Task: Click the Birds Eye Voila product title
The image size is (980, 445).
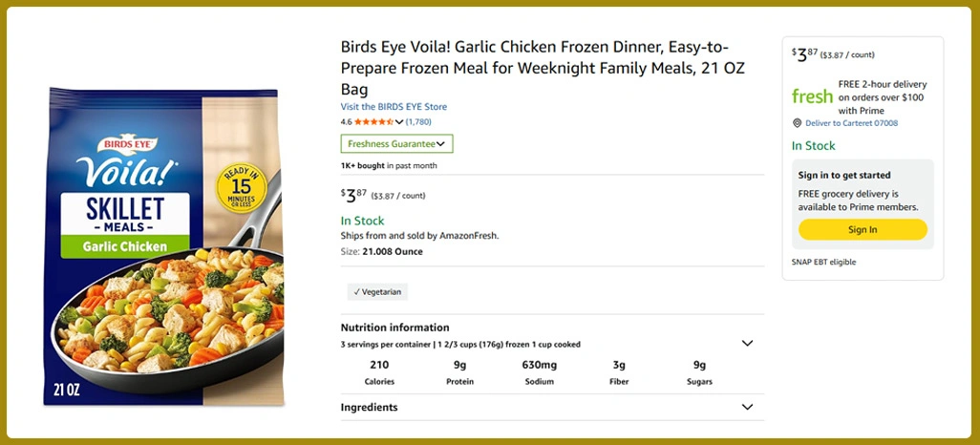Action: (543, 68)
